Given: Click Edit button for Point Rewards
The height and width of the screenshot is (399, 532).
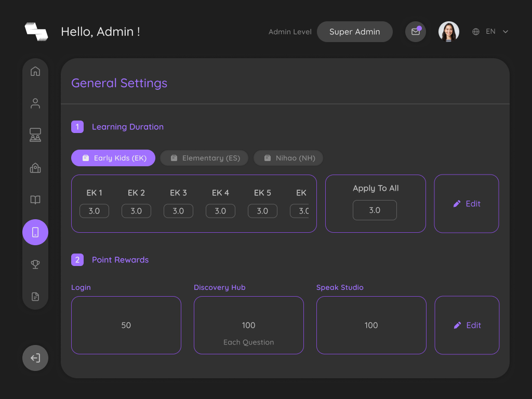Looking at the screenshot, I should click(x=467, y=325).
